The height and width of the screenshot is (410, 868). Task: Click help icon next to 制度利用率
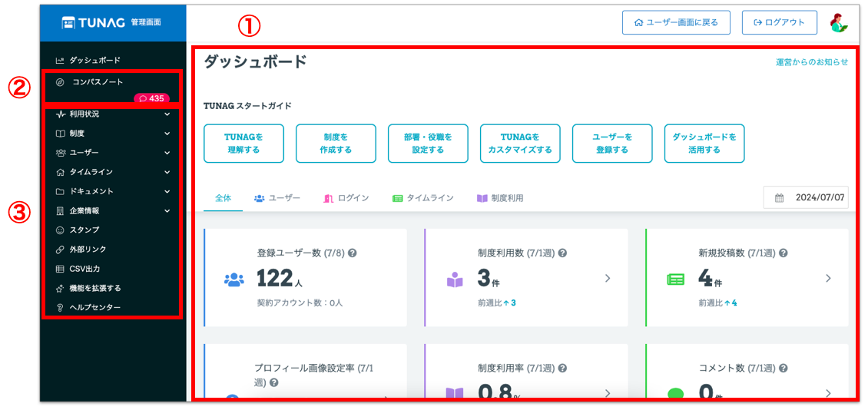(x=562, y=368)
